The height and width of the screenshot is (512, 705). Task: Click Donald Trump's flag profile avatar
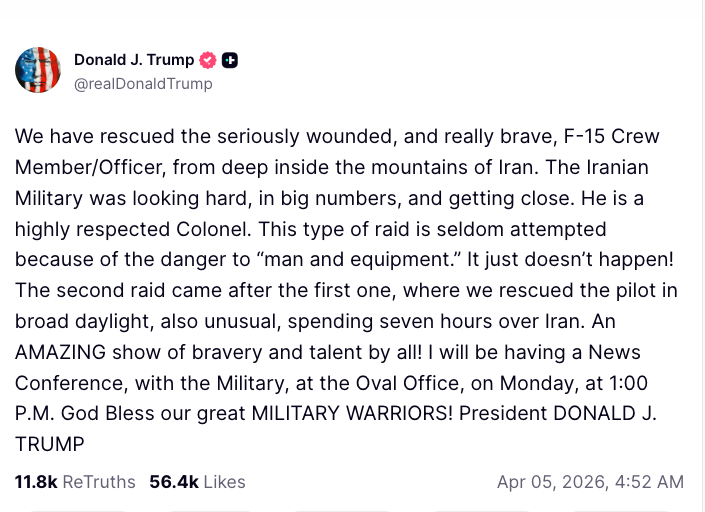click(38, 70)
